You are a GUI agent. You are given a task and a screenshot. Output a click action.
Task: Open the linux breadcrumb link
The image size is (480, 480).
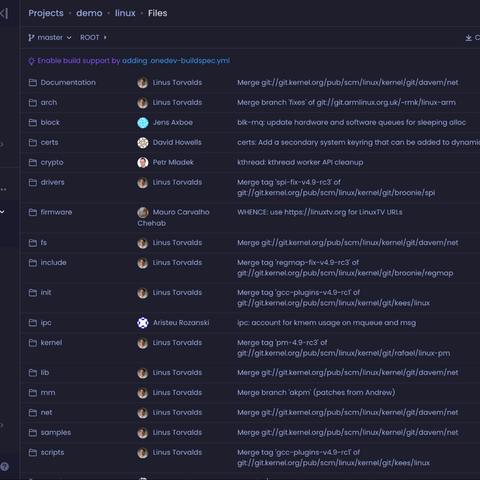pyautogui.click(x=125, y=13)
